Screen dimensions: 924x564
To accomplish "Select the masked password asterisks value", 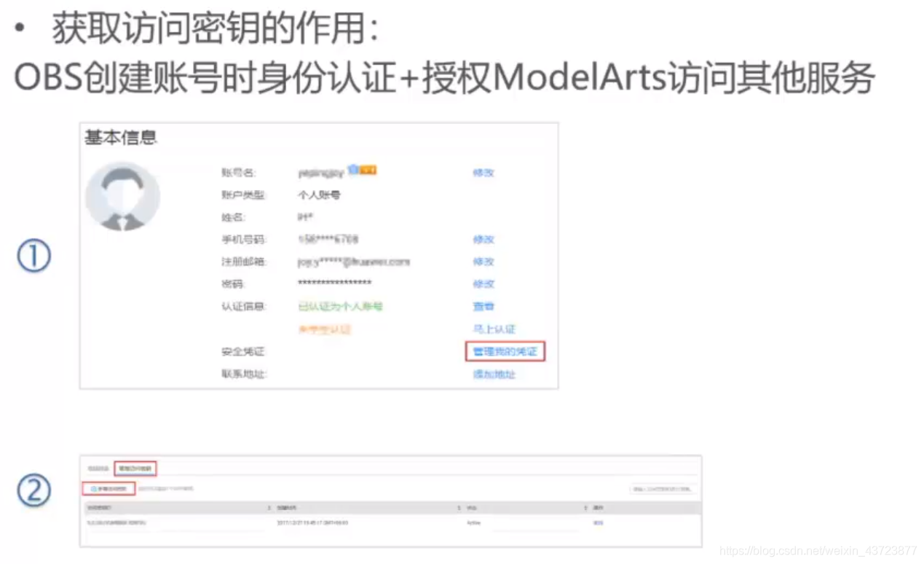I will (x=335, y=283).
